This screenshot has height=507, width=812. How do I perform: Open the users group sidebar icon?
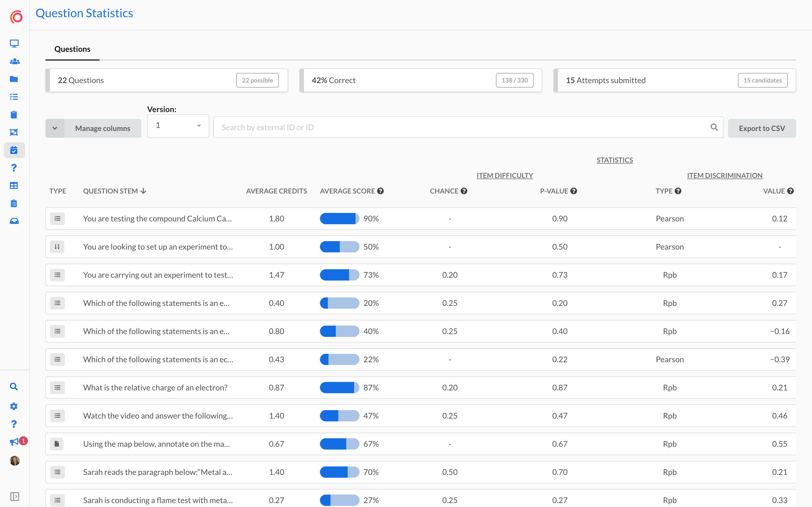(x=14, y=61)
